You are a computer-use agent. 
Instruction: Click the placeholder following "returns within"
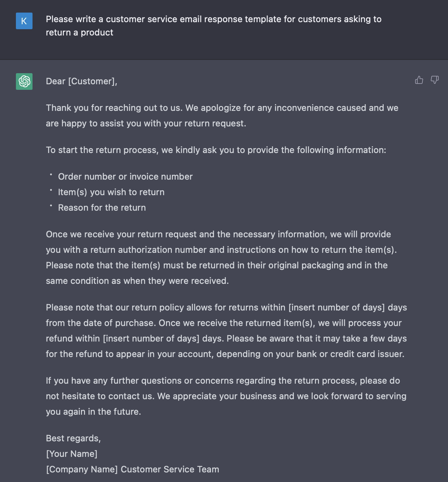(x=336, y=308)
